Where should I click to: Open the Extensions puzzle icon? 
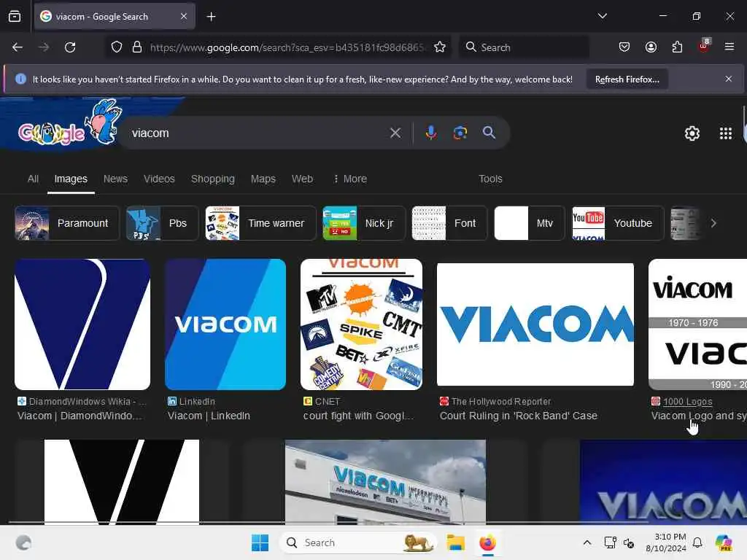677,47
